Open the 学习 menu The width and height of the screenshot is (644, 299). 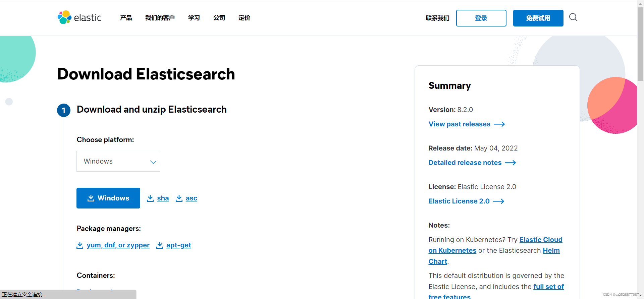click(194, 18)
